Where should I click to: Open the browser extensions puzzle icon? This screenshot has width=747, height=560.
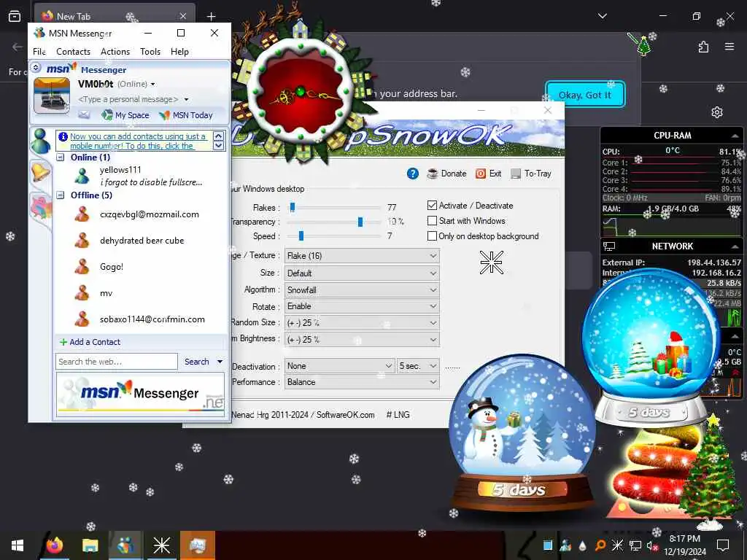tap(703, 46)
